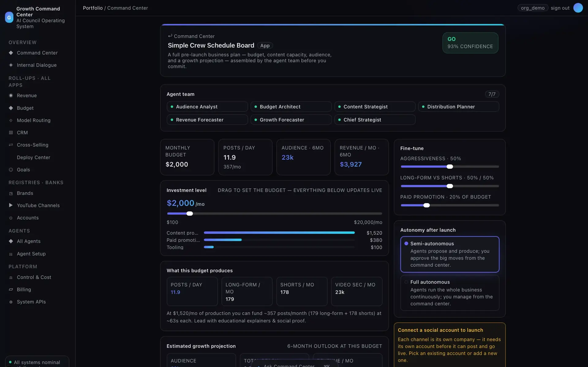Click the Monthly Budget $2,000 card
Screen dimensions: 588x367
tap(187, 157)
